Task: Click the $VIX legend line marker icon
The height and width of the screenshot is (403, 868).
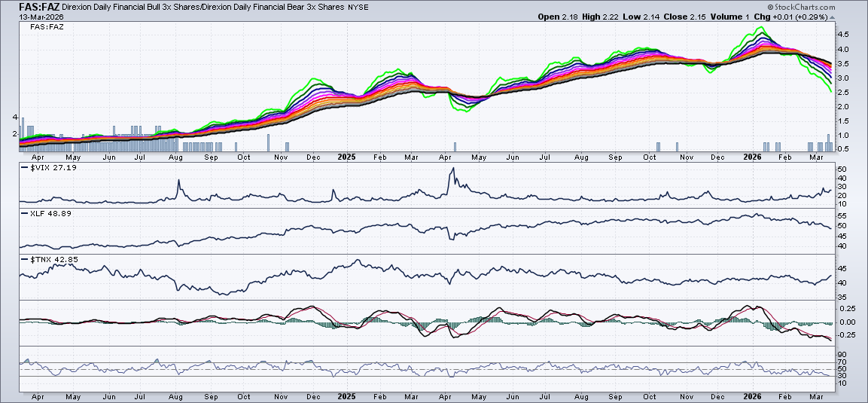Action: coord(25,168)
